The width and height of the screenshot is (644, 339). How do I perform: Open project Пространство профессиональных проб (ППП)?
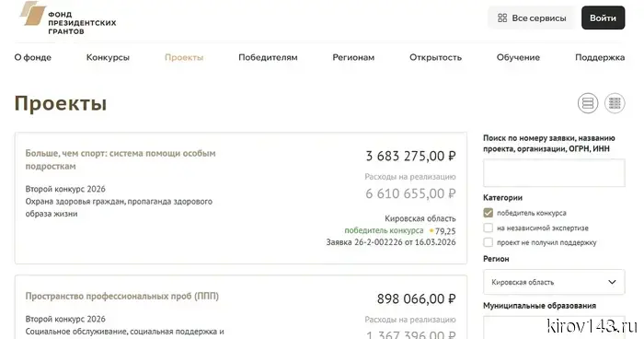[x=122, y=297]
